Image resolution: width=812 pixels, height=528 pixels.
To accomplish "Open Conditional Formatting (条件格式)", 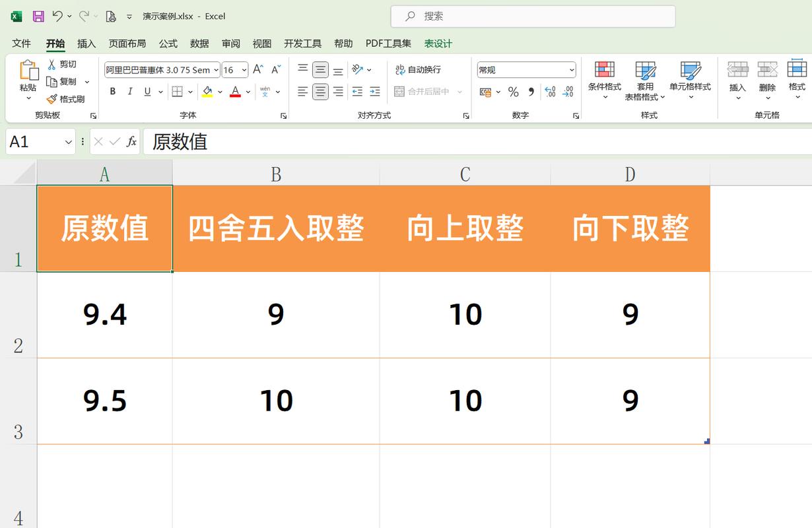I will [605, 81].
